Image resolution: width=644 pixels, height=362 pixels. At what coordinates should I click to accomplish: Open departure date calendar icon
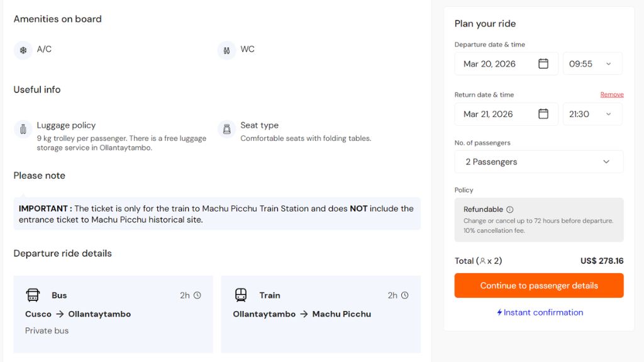543,64
